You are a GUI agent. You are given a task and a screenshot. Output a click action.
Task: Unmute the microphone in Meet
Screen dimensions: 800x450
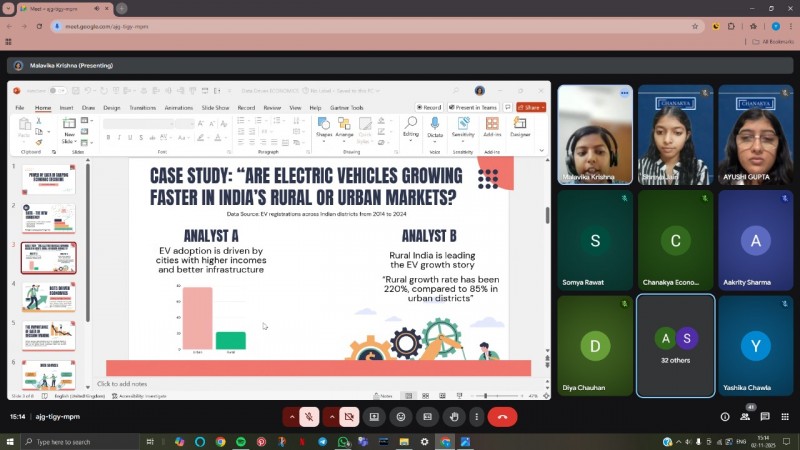(310, 416)
